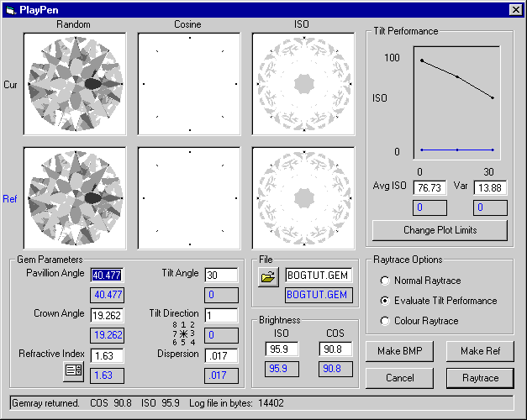Click the reference Dispersion blue .017
The image size is (527, 420).
click(222, 375)
